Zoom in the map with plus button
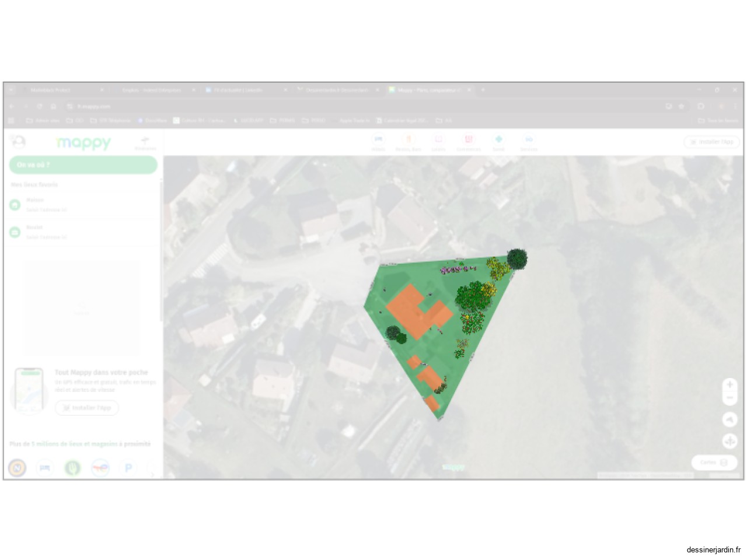The width and height of the screenshot is (747, 560). (729, 385)
